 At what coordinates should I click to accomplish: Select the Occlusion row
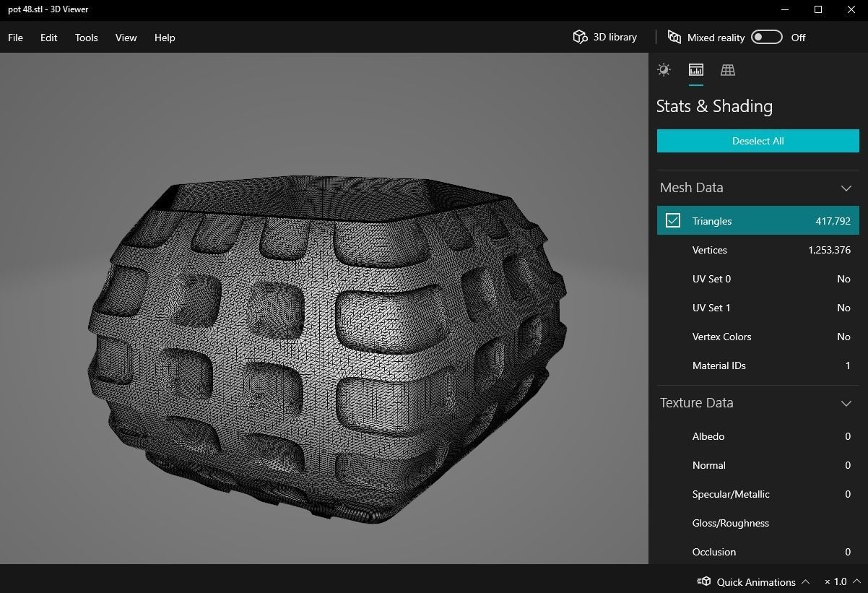(758, 552)
